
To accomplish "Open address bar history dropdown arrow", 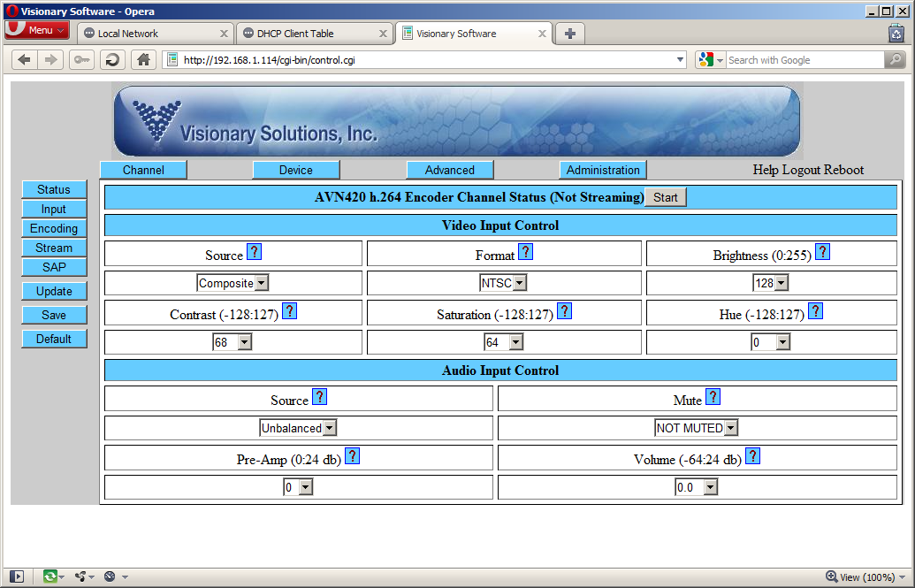I will click(680, 59).
